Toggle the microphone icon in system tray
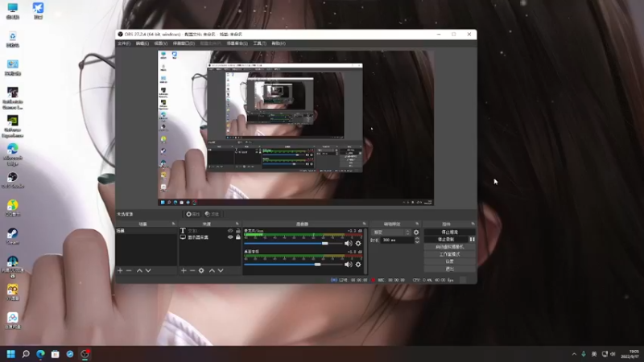The width and height of the screenshot is (644, 362). 584,354
